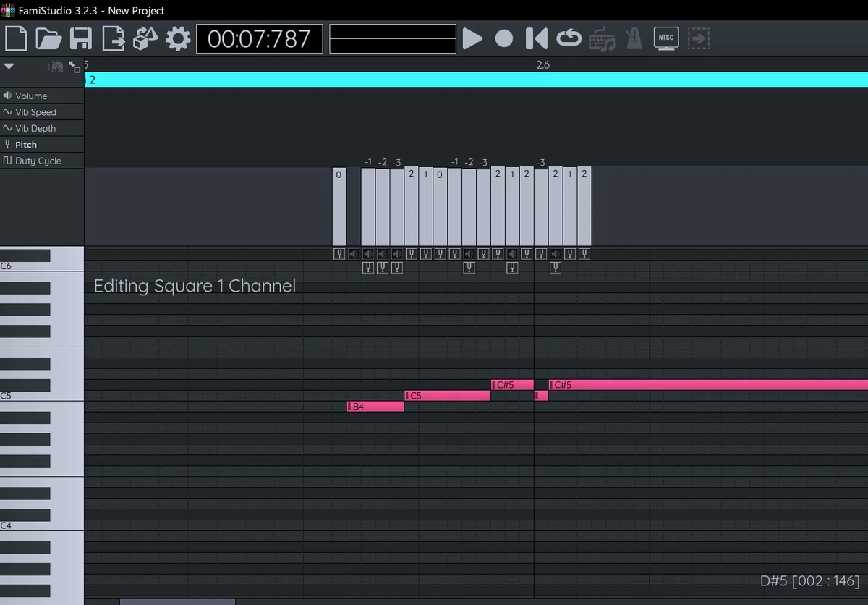Screen dimensions: 868x605
Task: Switch the NTSC machine mode
Action: [665, 38]
